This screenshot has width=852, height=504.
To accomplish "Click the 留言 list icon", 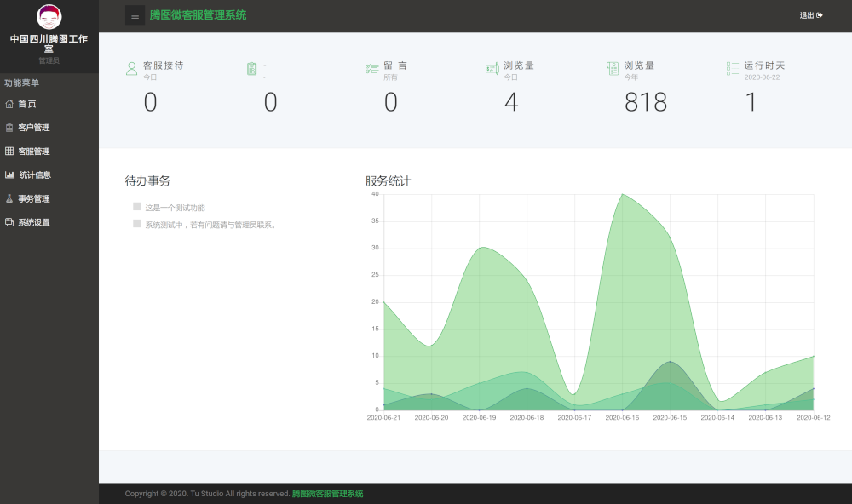I will click(371, 69).
